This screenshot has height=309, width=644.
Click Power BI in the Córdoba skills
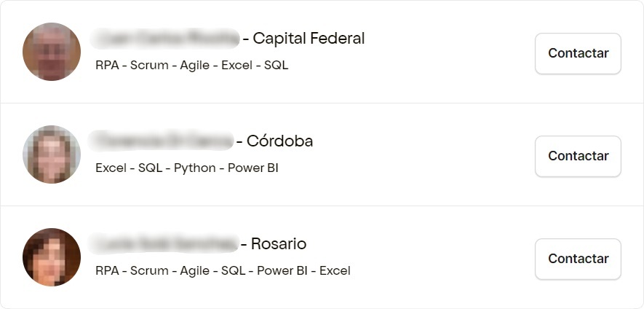coord(253,168)
